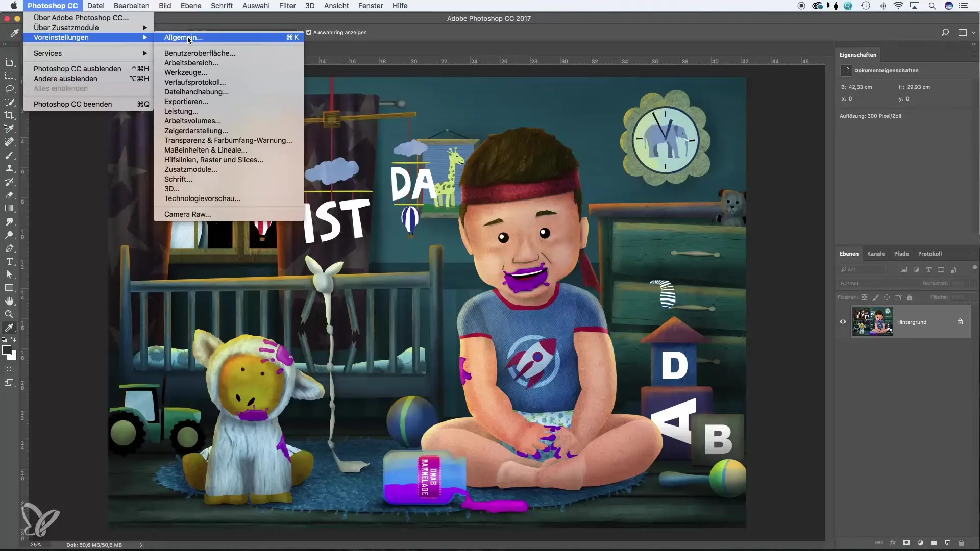This screenshot has height=551, width=980.
Task: Click the background color swatch
Action: tap(13, 356)
